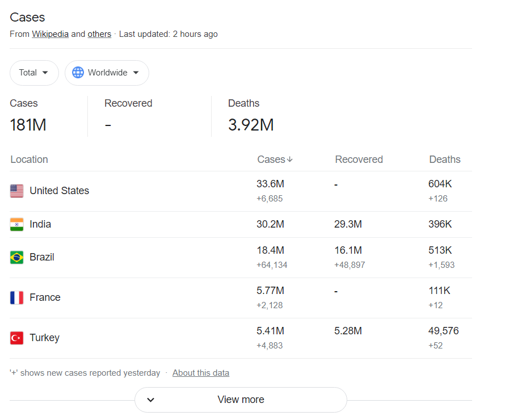Click the +126 new deaths figure
This screenshot has height=420, width=505.
pos(438,199)
